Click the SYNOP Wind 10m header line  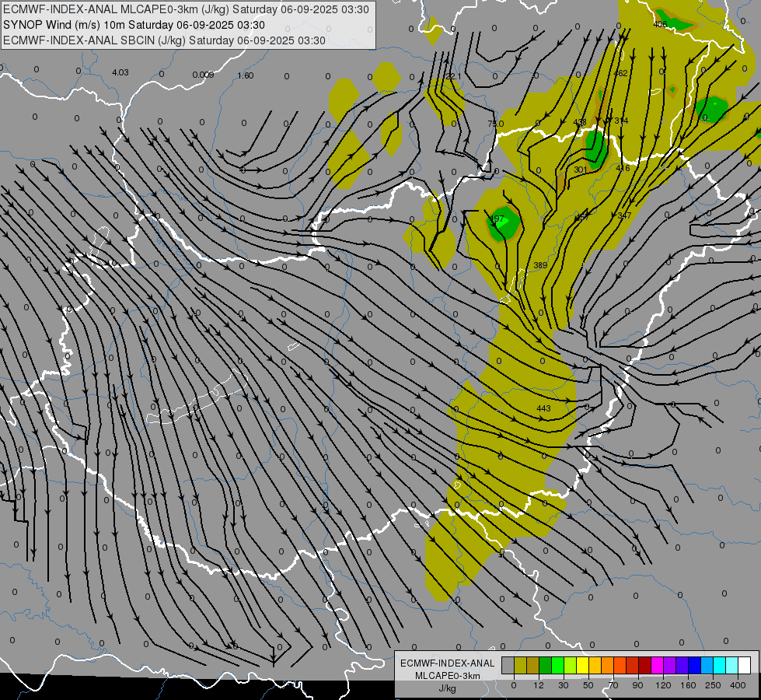(x=134, y=25)
